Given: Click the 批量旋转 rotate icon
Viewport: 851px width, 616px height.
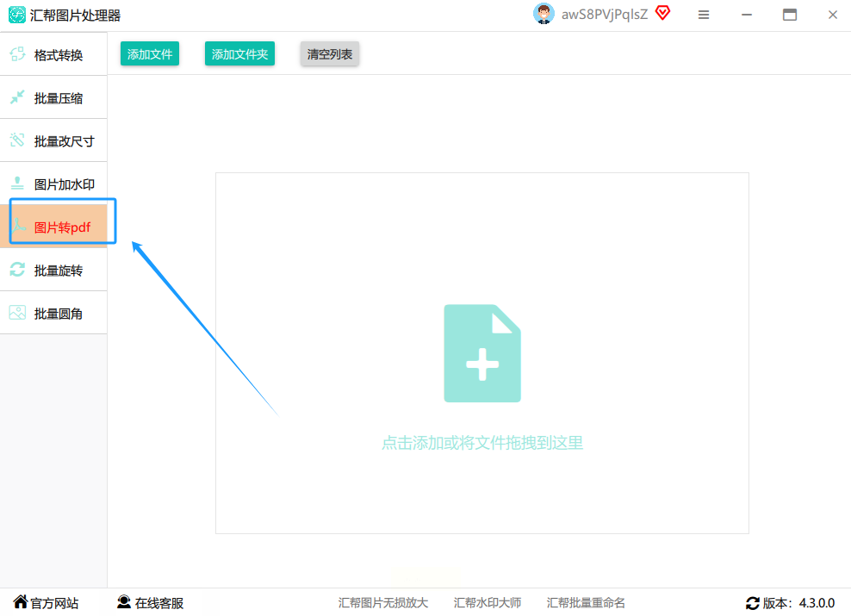Looking at the screenshot, I should pos(17,270).
